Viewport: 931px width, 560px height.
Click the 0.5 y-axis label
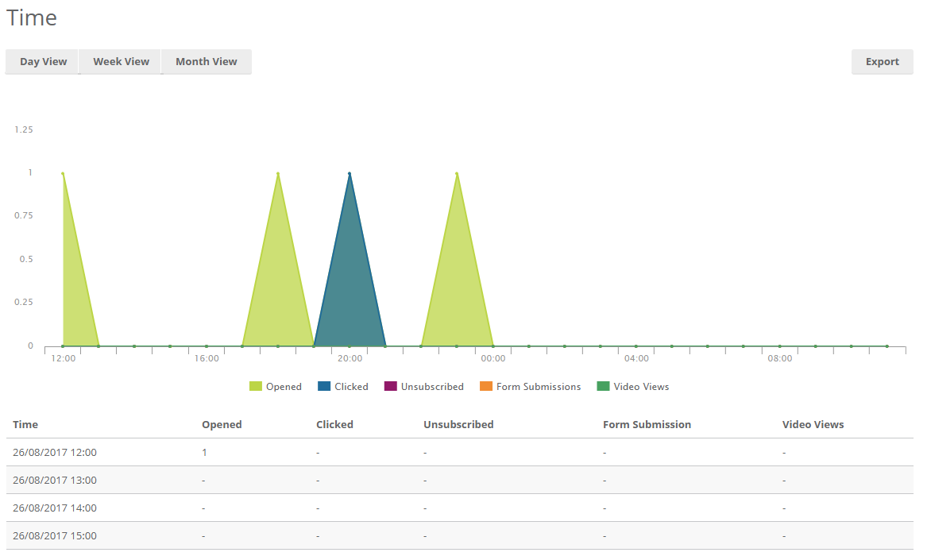tap(26, 260)
